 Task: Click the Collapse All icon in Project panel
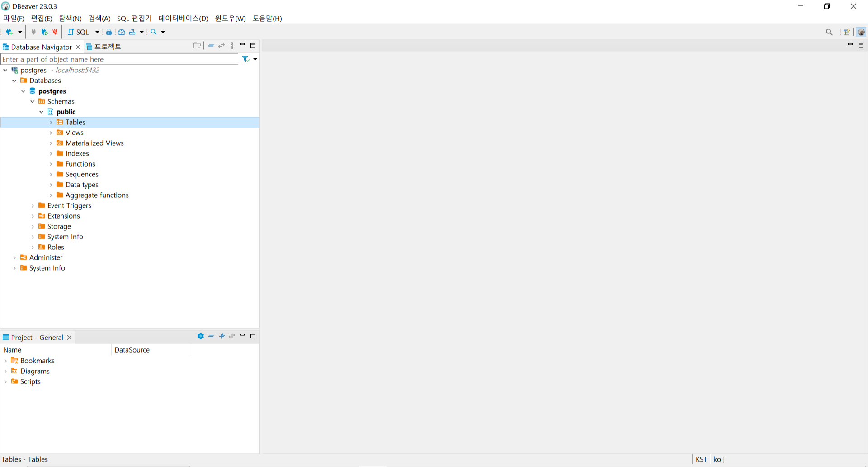pos(211,336)
